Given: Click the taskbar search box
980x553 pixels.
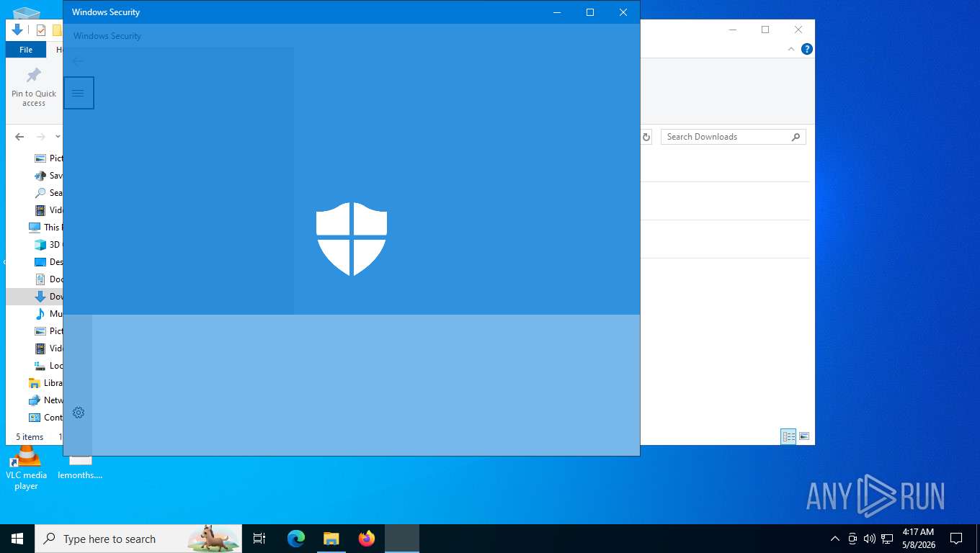Looking at the screenshot, I should coord(138,539).
